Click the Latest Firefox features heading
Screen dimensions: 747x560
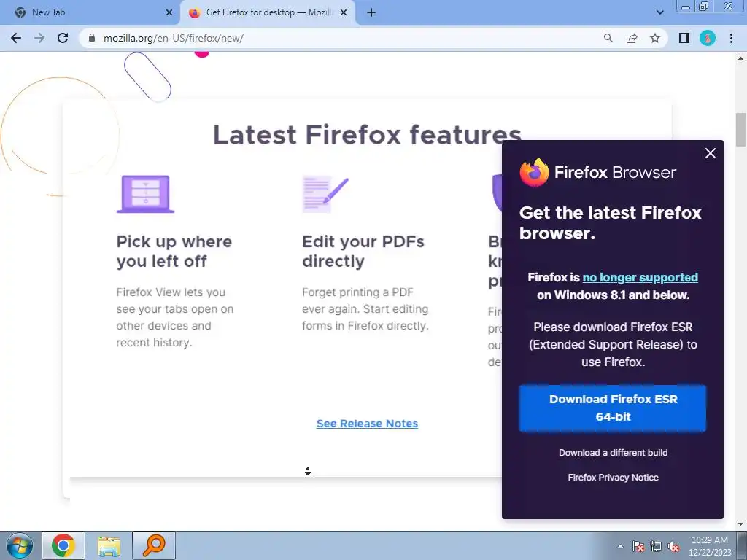pyautogui.click(x=367, y=134)
